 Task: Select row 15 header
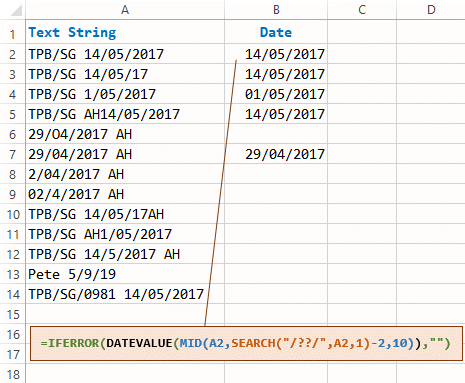(13, 314)
